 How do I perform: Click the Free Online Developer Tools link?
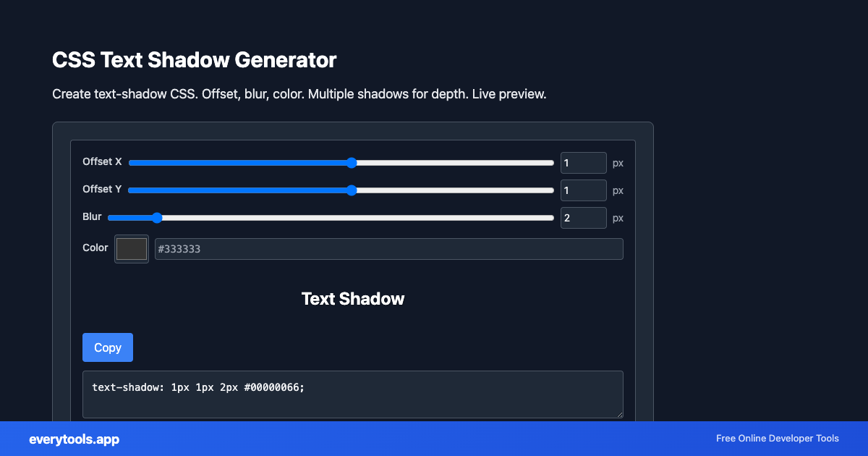777,439
